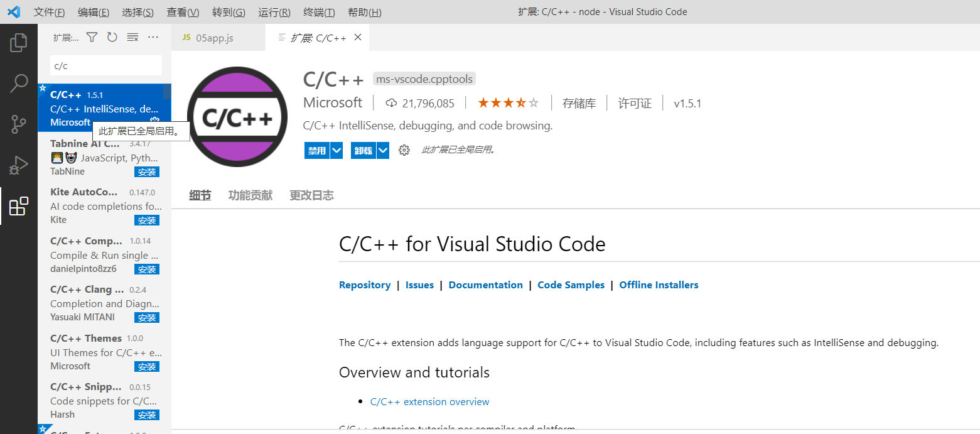
Task: Open the View (查看) menu
Action: [x=183, y=12]
